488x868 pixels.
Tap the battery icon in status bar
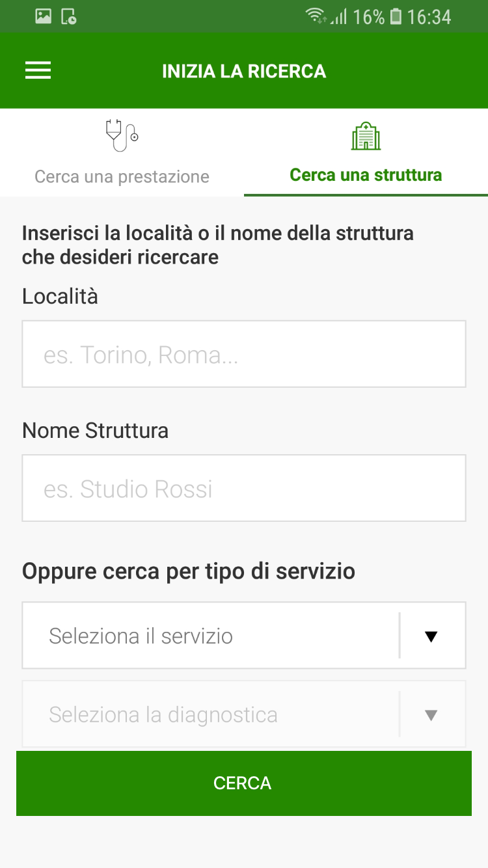(x=396, y=17)
